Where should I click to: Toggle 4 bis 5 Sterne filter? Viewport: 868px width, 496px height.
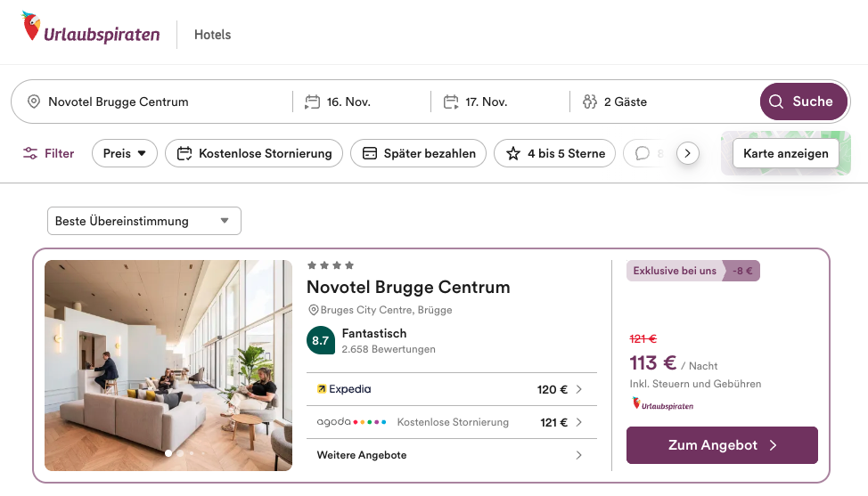pos(555,153)
